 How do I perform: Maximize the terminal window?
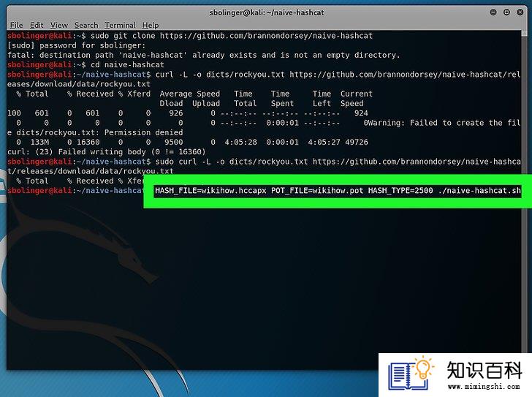[506, 12]
